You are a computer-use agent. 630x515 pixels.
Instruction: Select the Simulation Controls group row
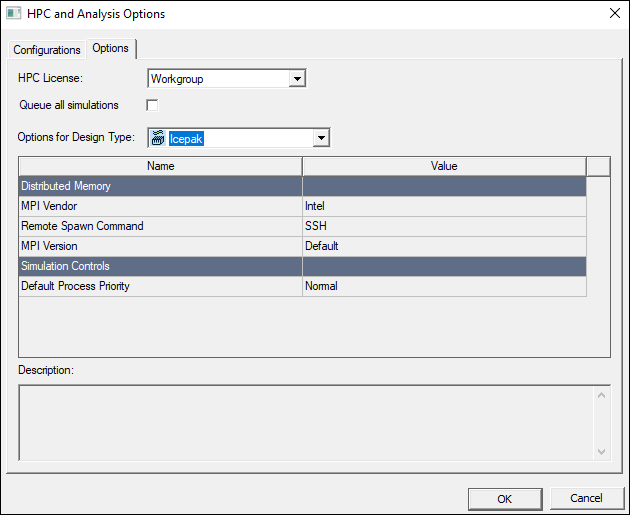[303, 266]
